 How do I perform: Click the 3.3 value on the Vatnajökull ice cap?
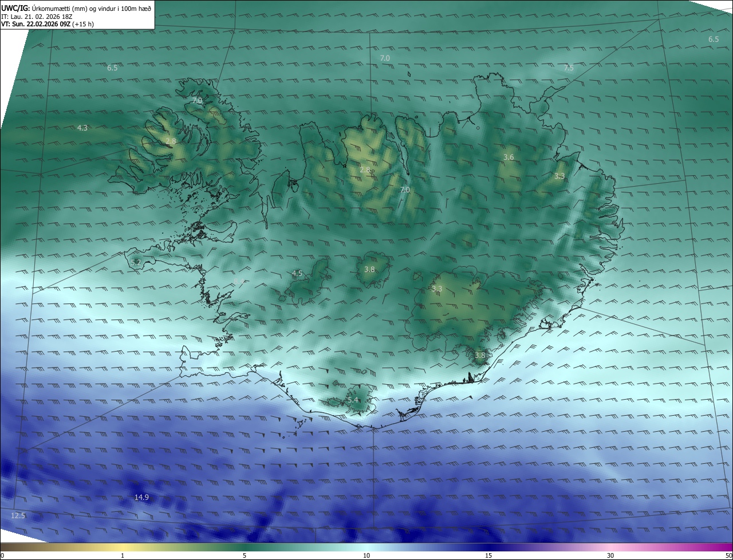pos(437,289)
